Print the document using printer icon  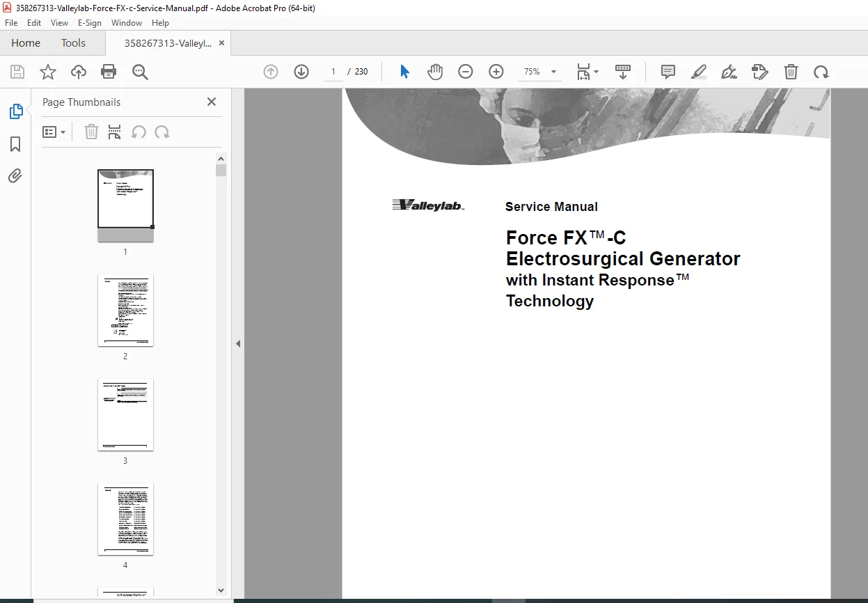pyautogui.click(x=109, y=72)
